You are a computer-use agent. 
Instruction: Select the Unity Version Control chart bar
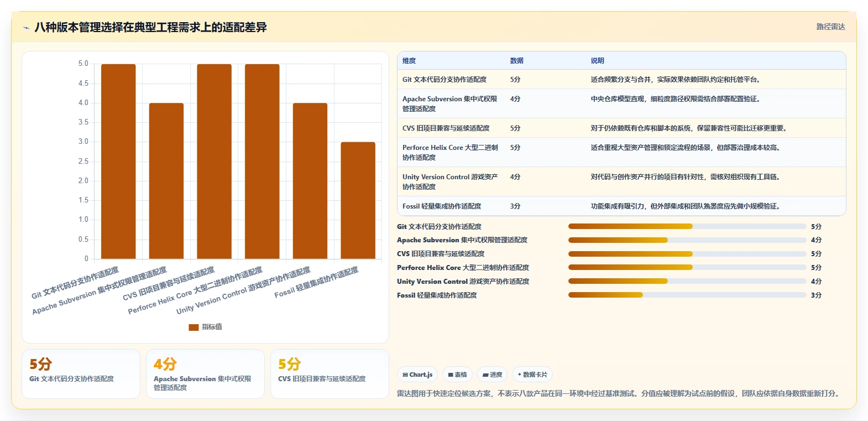pyautogui.click(x=310, y=181)
